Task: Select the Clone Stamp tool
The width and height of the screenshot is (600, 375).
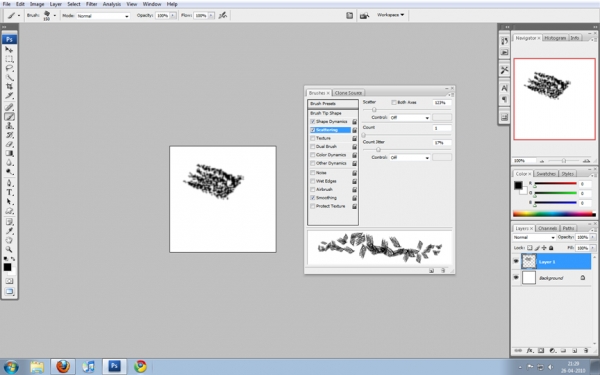Action: tap(9, 126)
